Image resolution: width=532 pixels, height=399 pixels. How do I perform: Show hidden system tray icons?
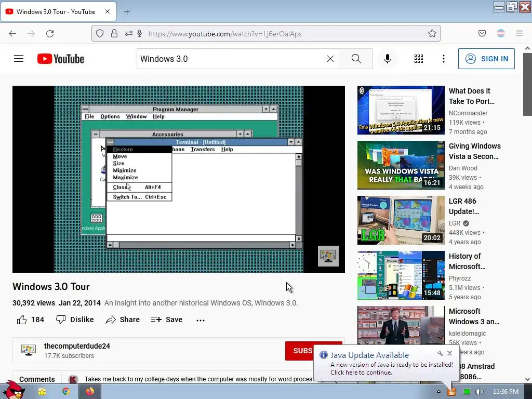tap(438, 392)
